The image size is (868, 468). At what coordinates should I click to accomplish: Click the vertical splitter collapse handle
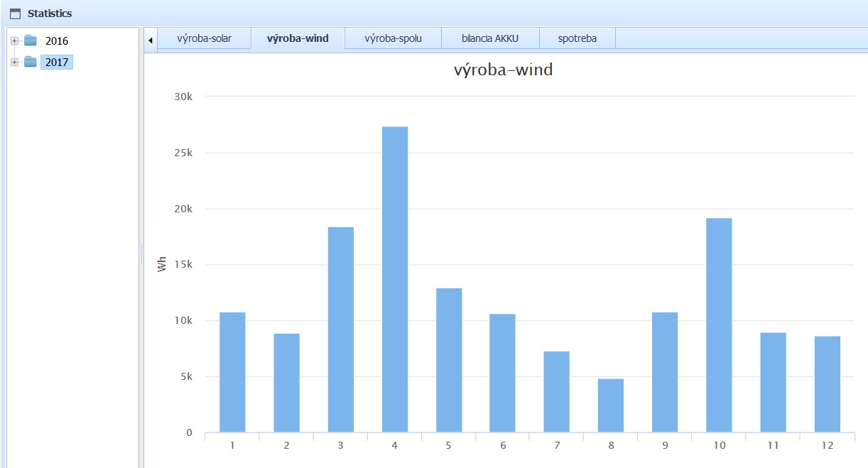click(x=141, y=252)
